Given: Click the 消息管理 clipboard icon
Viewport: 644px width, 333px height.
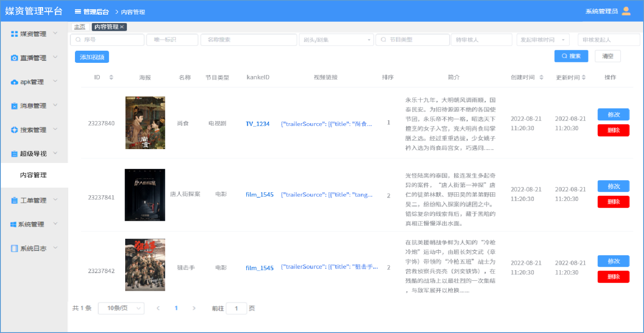Looking at the screenshot, I should 14,106.
